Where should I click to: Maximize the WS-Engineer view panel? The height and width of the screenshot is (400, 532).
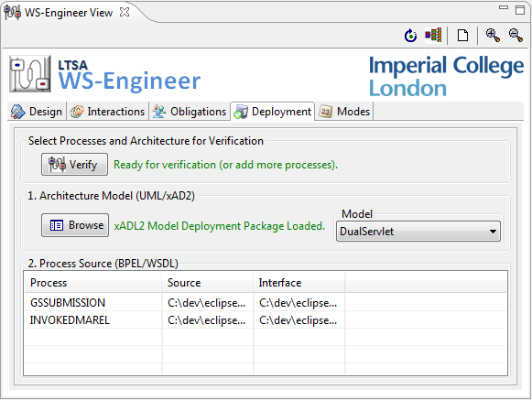pos(520,9)
